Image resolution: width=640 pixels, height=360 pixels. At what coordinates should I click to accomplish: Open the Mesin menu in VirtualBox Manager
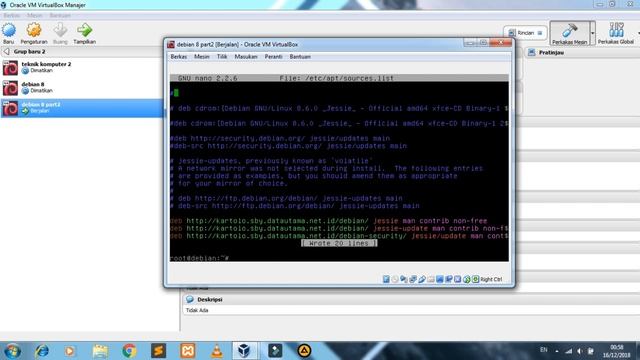(x=34, y=15)
